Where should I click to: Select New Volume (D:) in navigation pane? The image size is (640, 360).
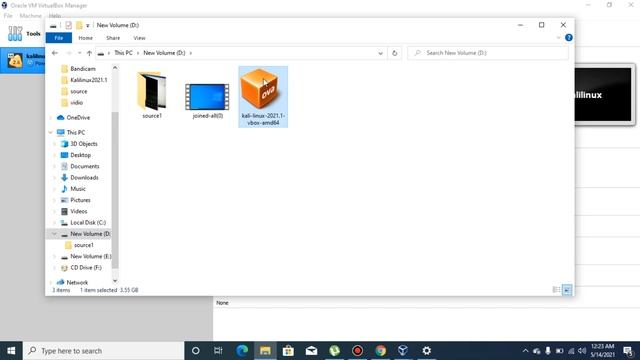click(90, 234)
